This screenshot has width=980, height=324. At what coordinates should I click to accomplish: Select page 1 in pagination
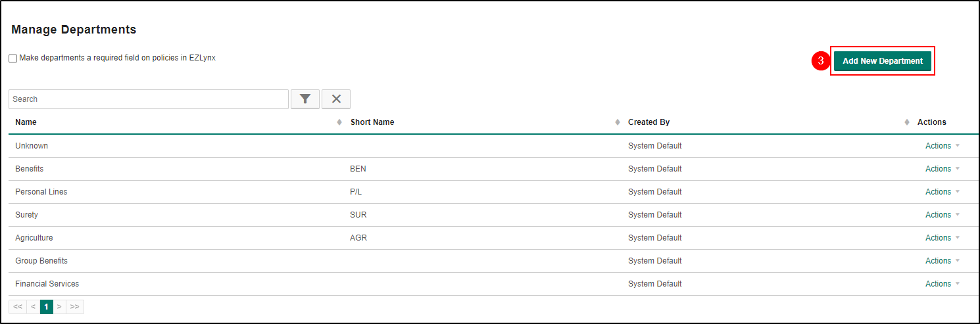47,307
